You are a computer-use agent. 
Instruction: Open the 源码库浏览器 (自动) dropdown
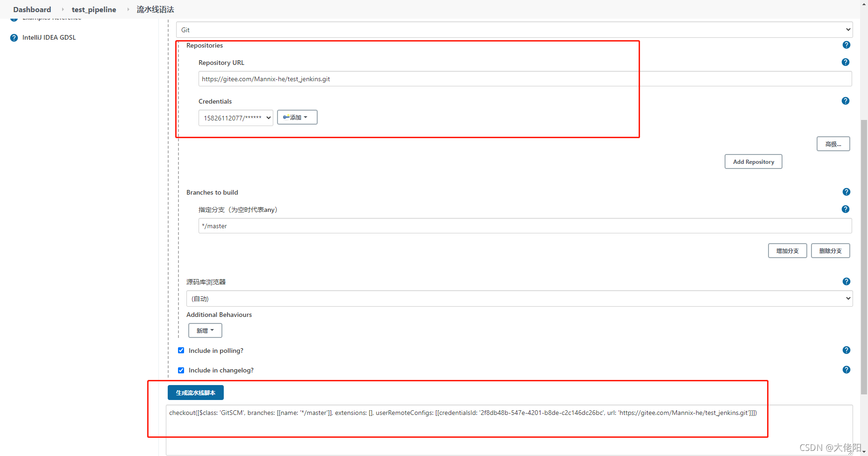[x=519, y=299]
